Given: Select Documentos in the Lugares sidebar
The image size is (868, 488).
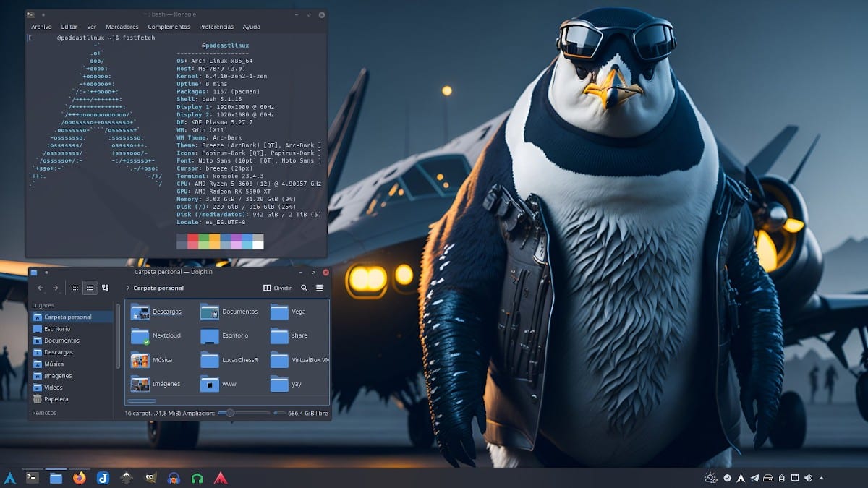Looking at the screenshot, I should pos(72,340).
